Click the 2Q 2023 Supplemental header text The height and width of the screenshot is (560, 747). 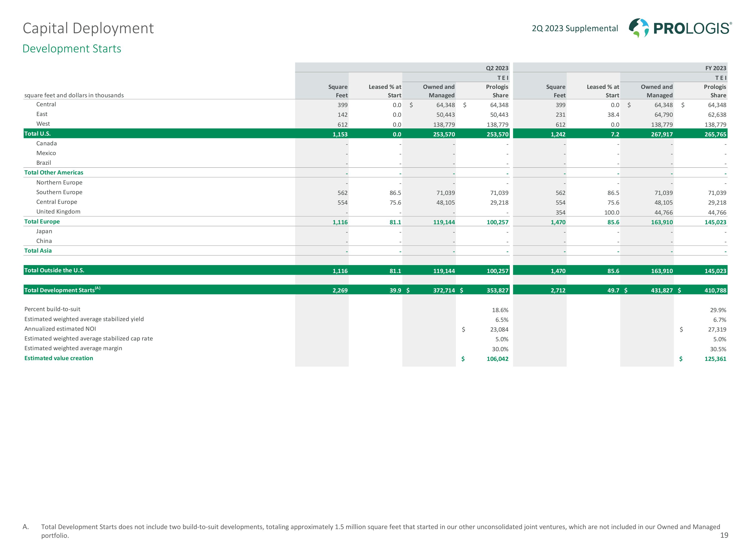(x=575, y=28)
